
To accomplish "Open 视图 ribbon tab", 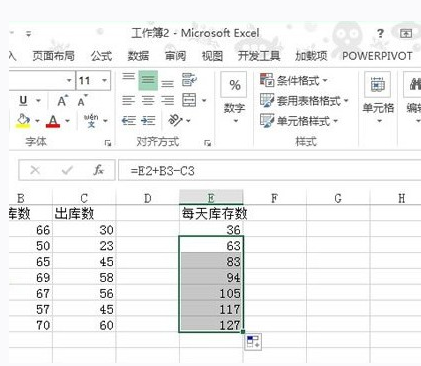I will [212, 56].
